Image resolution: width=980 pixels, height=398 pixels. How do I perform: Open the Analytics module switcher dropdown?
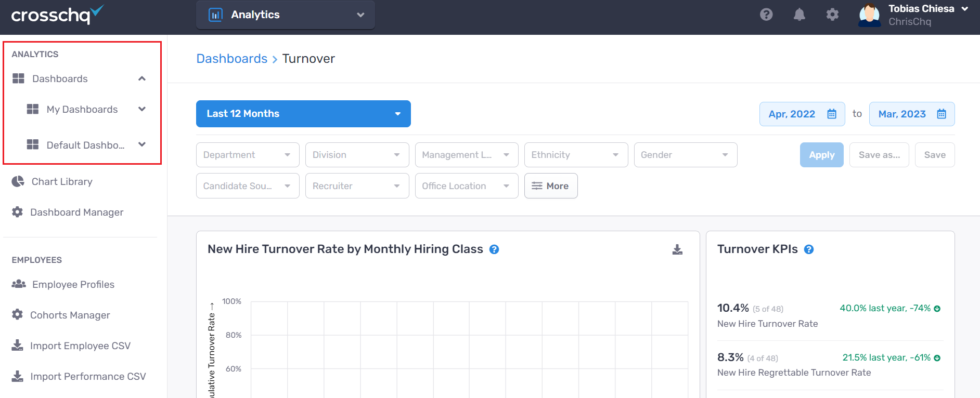[286, 15]
